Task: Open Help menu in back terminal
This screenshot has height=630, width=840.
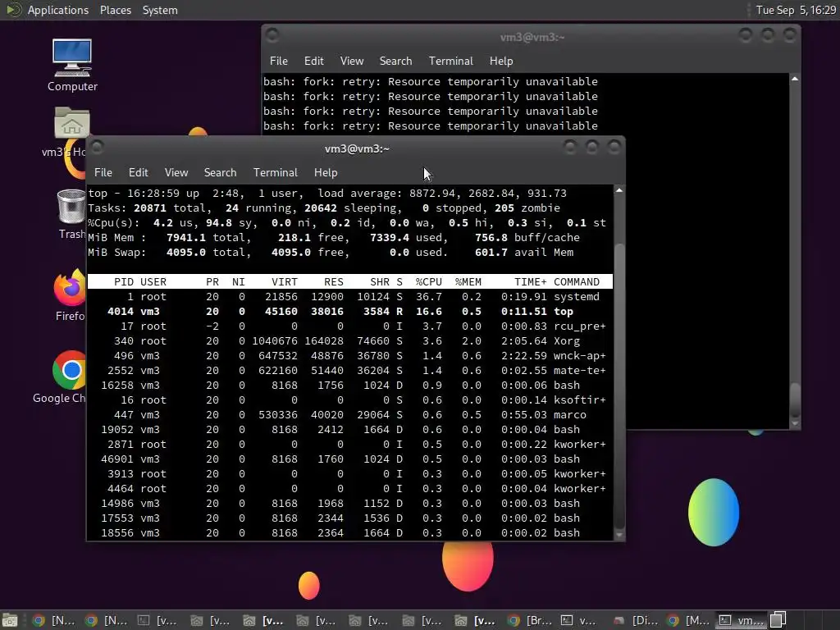Action: tap(501, 61)
